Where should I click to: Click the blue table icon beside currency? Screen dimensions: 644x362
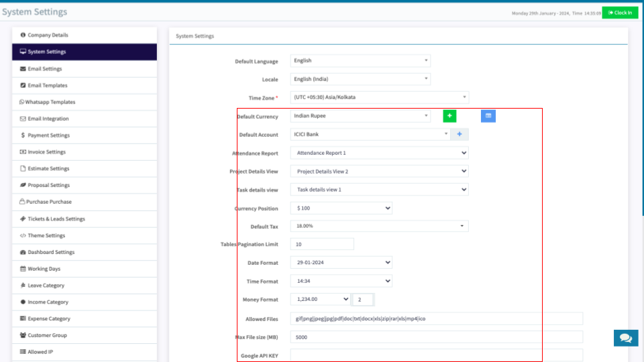488,116
